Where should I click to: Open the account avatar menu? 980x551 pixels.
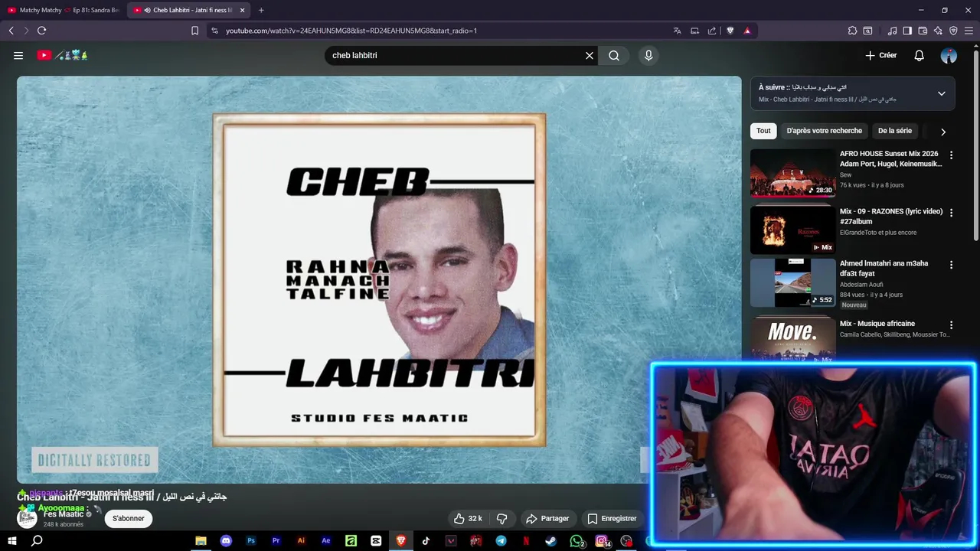pyautogui.click(x=949, y=55)
